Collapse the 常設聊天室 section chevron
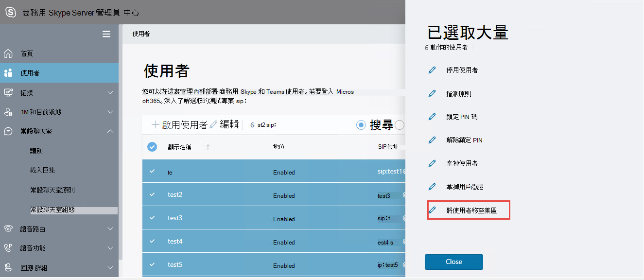 pos(110,131)
